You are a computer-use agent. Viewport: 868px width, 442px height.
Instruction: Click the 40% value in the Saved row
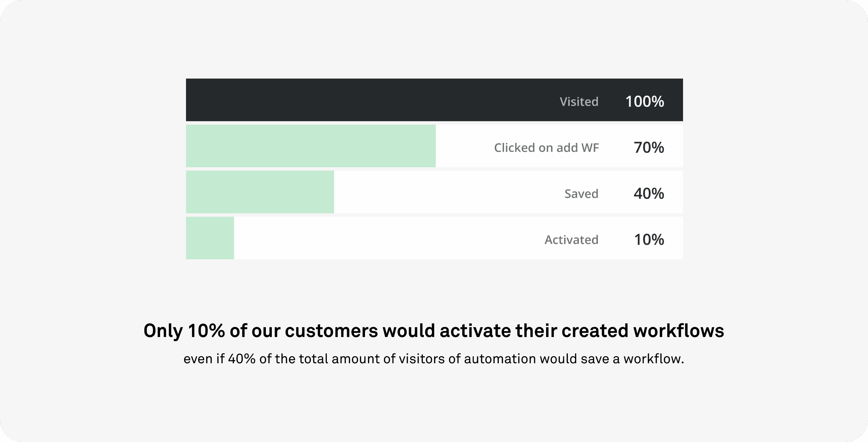[x=649, y=194]
